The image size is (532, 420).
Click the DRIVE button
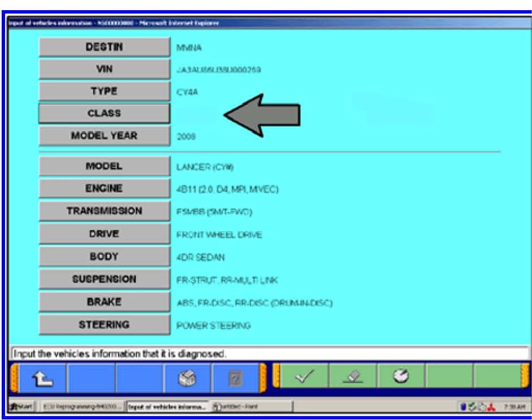click(104, 234)
